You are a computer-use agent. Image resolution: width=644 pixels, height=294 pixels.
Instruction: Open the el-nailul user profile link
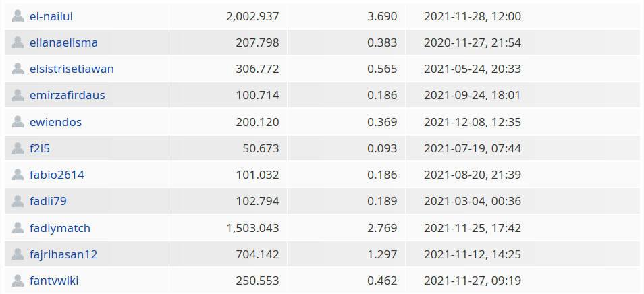51,16
